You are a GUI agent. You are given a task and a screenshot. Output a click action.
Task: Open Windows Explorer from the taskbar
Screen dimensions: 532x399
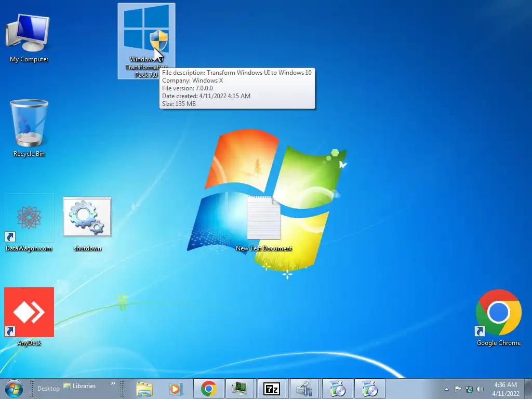pos(144,389)
